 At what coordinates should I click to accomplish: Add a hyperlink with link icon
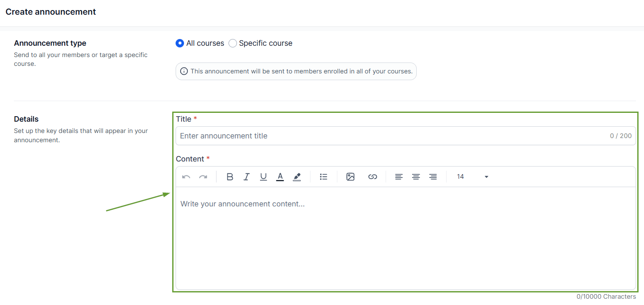(373, 177)
